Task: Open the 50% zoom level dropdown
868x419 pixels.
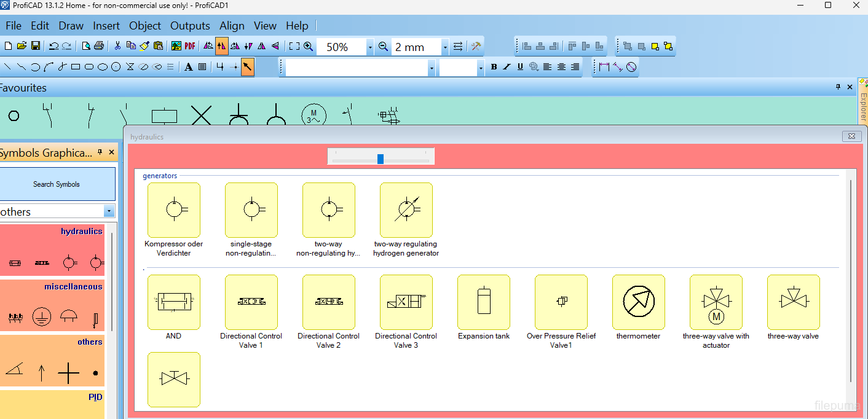Action: (369, 47)
